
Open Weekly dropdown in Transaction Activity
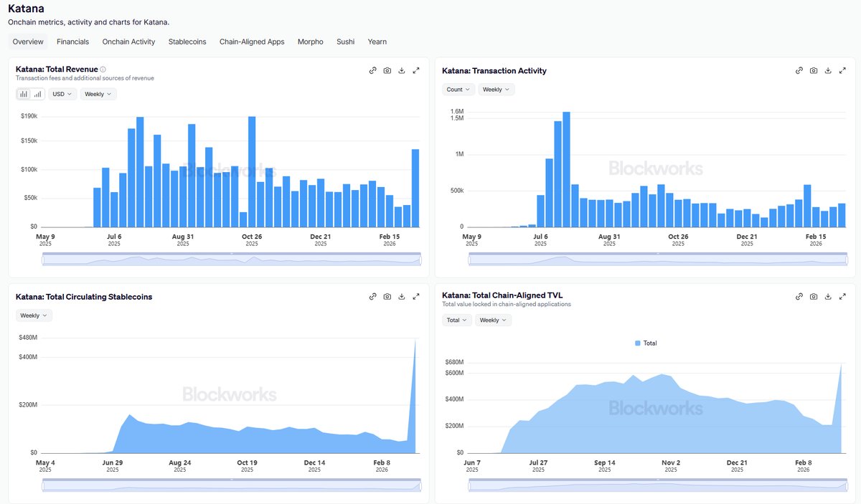[x=497, y=90]
